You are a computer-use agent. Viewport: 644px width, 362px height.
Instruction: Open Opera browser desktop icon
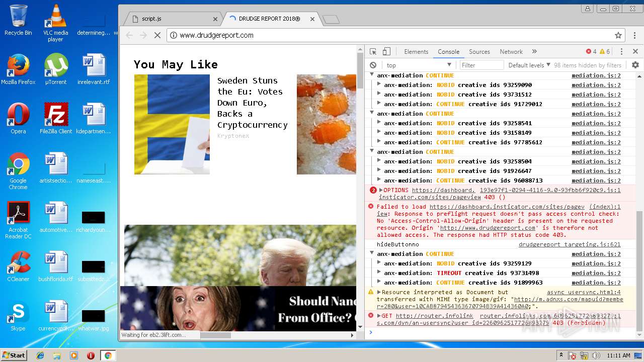click(18, 118)
